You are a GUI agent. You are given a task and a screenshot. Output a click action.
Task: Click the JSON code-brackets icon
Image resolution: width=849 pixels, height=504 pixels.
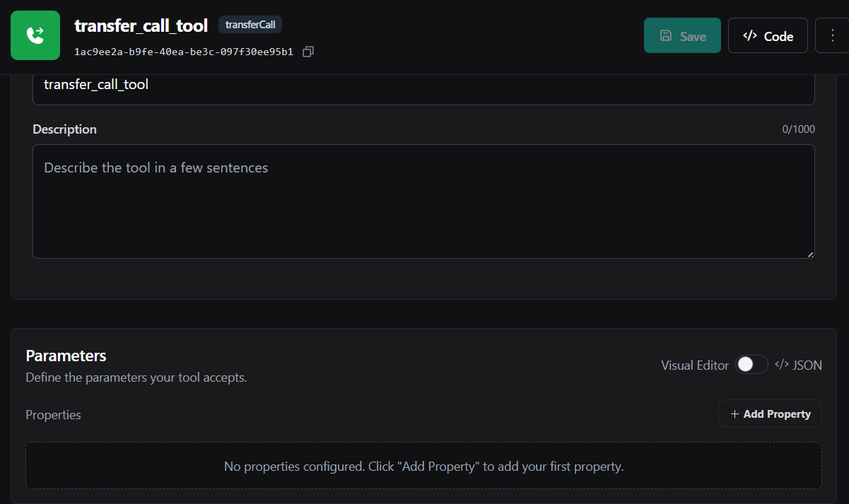781,365
